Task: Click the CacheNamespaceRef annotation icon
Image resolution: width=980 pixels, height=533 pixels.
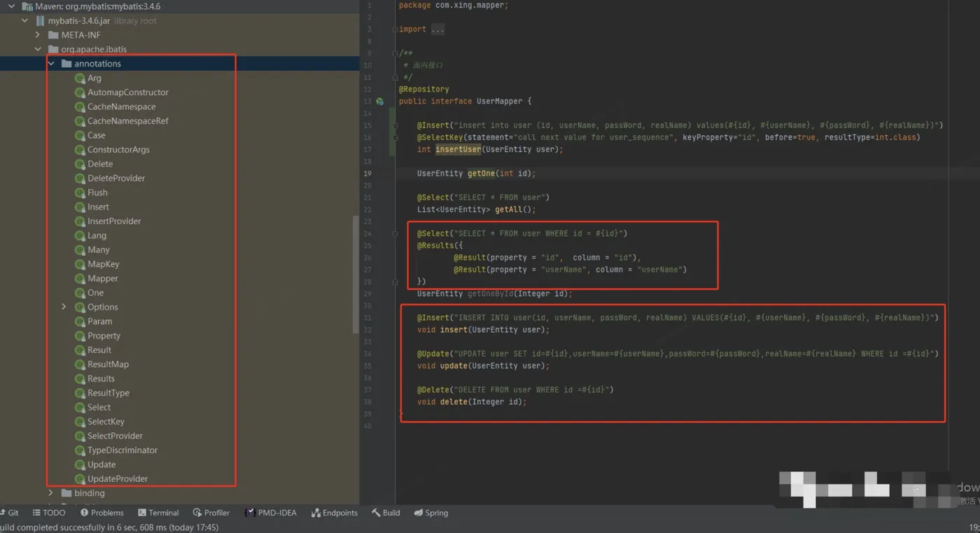Action: [x=80, y=121]
